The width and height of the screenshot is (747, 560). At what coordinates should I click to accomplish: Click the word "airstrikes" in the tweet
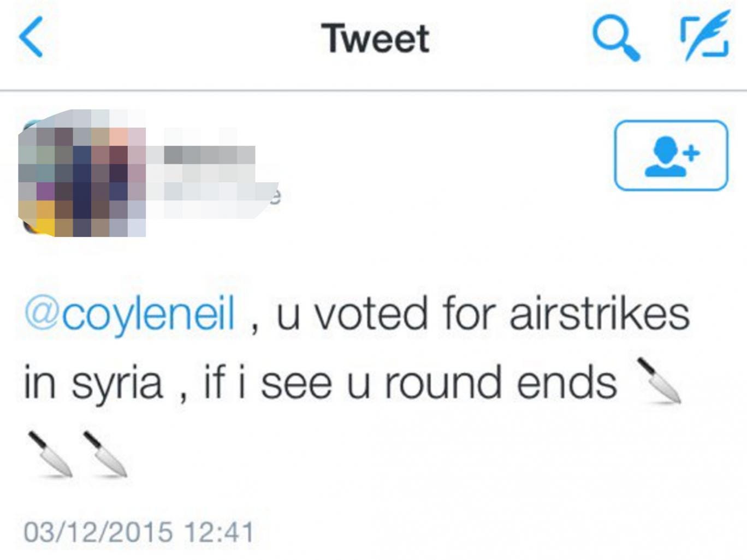599,314
